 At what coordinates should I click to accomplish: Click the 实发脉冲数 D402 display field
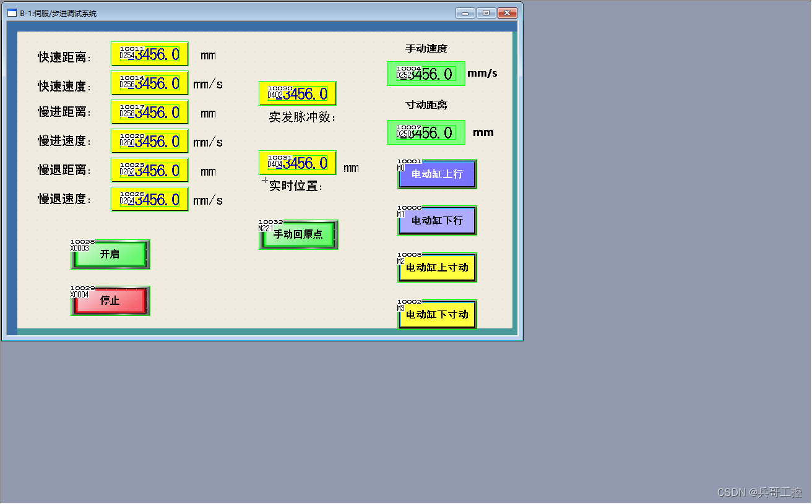tap(298, 93)
